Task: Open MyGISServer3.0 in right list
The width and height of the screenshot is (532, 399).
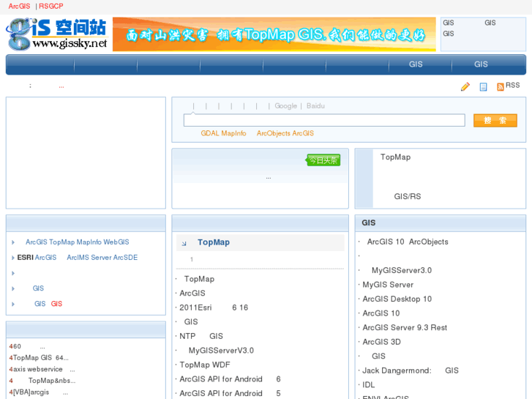Action: tap(402, 270)
